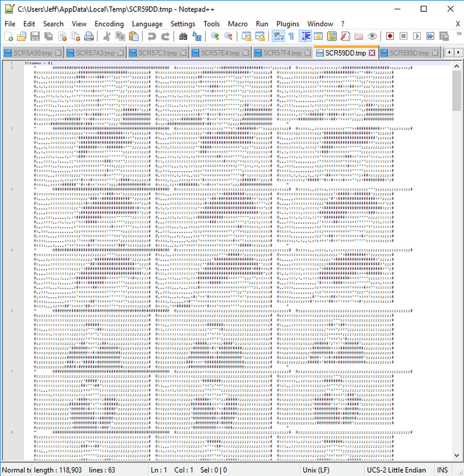Switch to SCR57F4.tmp tab
The height and width of the screenshot is (476, 464).
[x=283, y=53]
